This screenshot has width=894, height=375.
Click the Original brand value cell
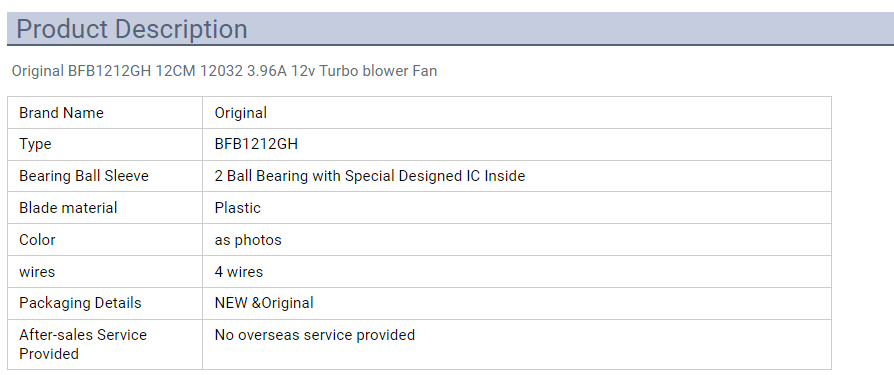pyautogui.click(x=517, y=113)
